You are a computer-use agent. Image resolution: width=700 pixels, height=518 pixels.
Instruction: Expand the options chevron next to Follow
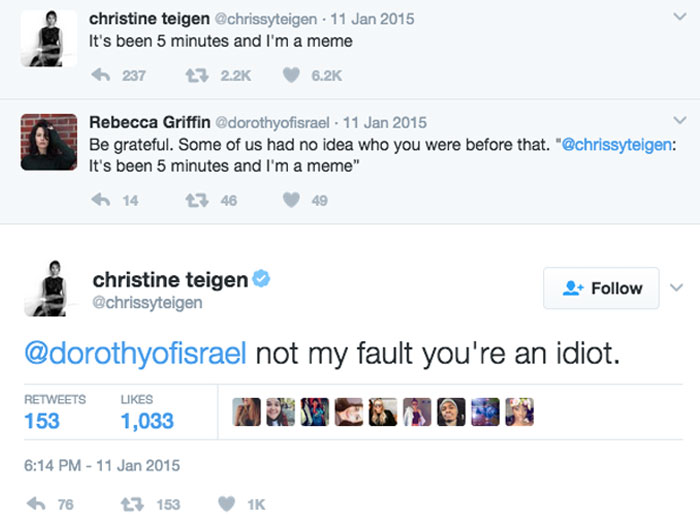tap(680, 288)
